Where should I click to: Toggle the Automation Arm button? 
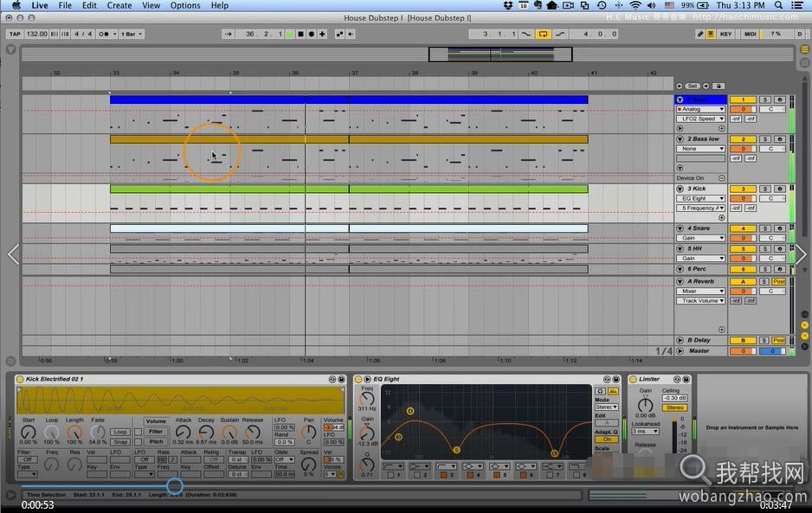339,34
